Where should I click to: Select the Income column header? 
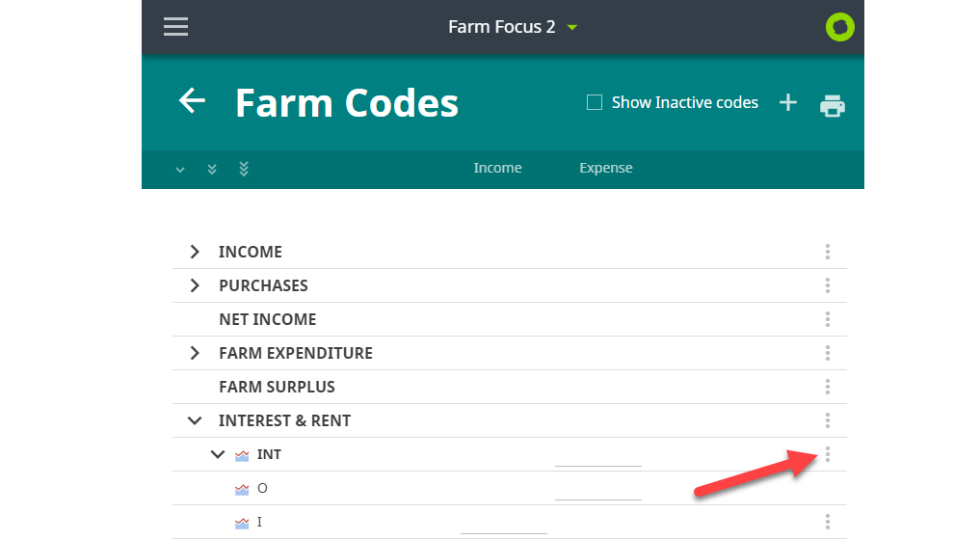click(497, 168)
